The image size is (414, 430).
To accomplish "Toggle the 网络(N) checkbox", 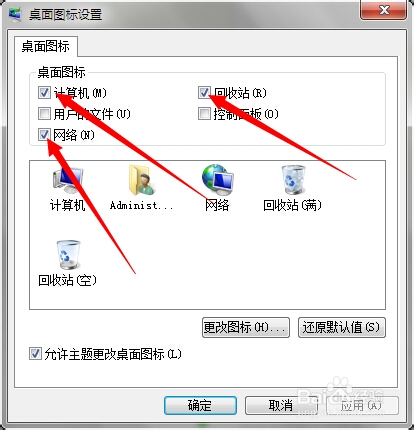I will [x=44, y=135].
